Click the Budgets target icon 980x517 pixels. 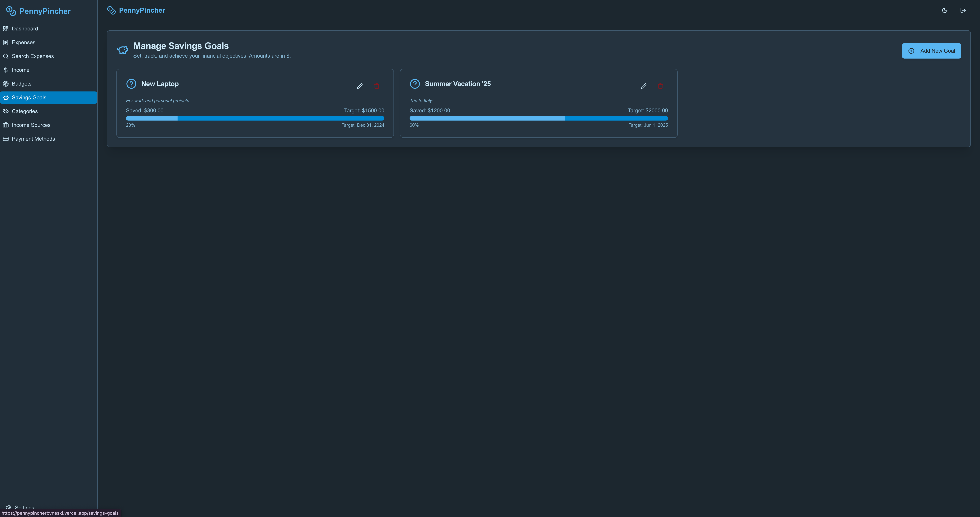[x=6, y=84]
